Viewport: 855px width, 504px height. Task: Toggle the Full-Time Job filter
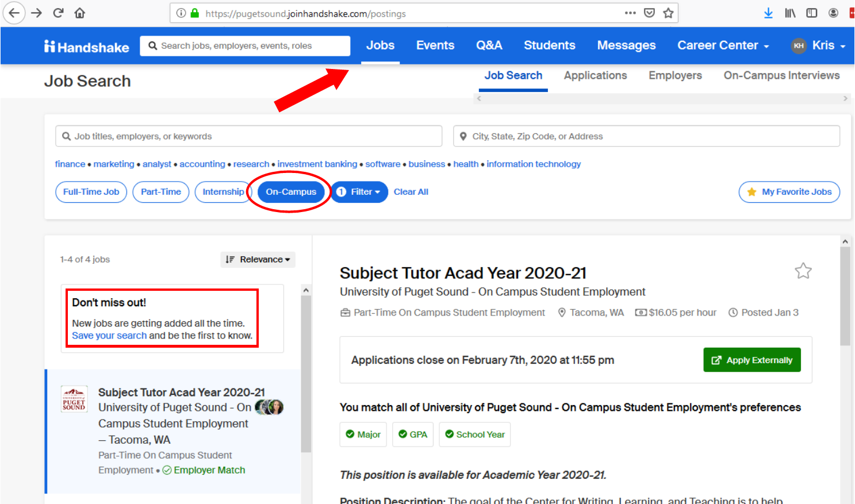[x=91, y=192]
